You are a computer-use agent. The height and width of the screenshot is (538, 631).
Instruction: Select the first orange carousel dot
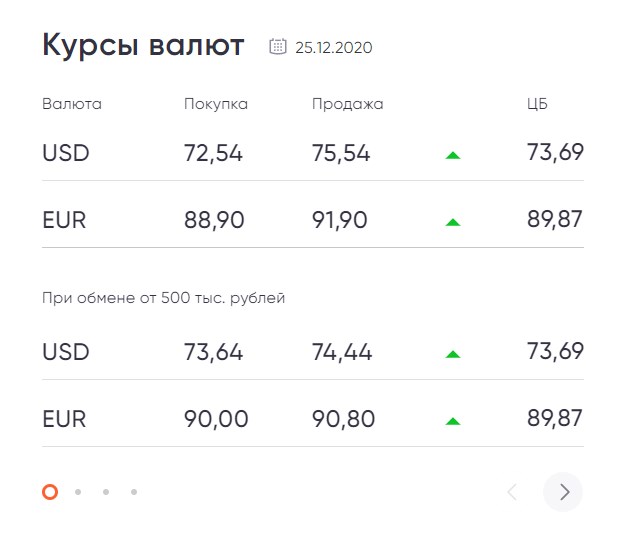coord(50,492)
